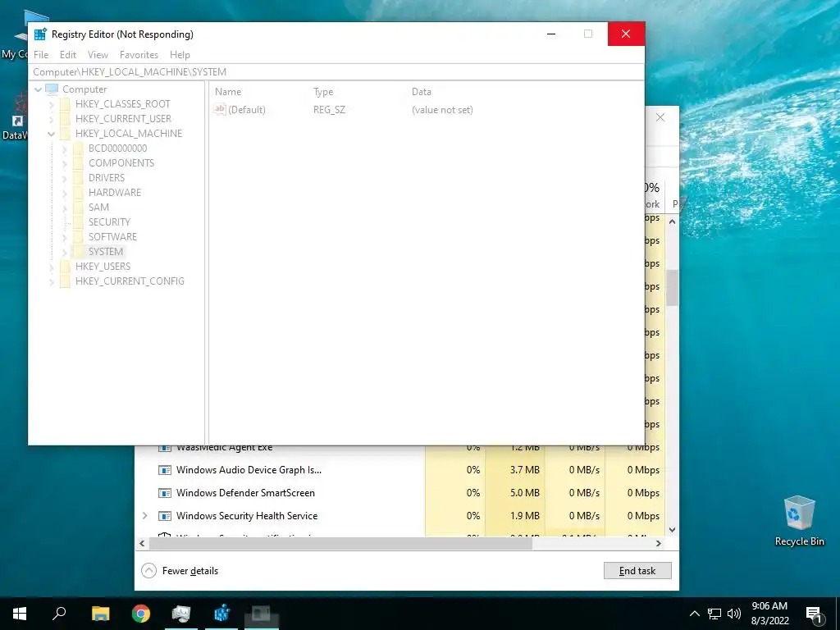
Task: Select the SECURITY key
Action: pyautogui.click(x=109, y=221)
